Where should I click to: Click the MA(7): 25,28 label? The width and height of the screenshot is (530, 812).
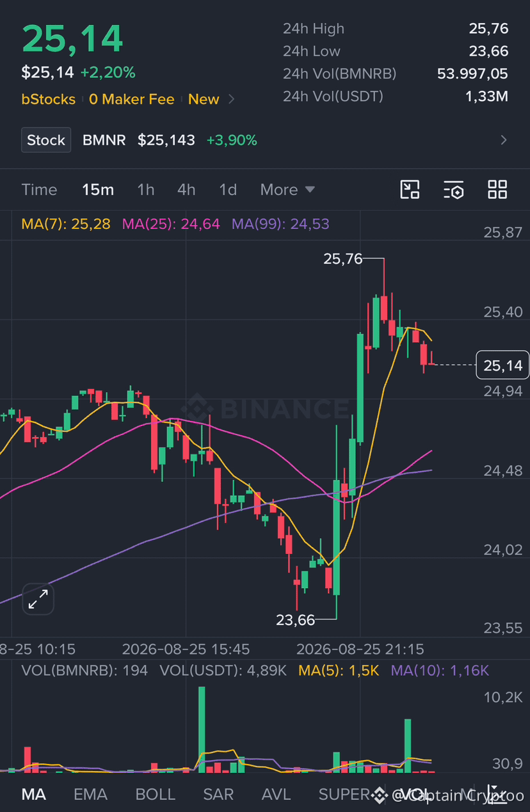coord(66,224)
